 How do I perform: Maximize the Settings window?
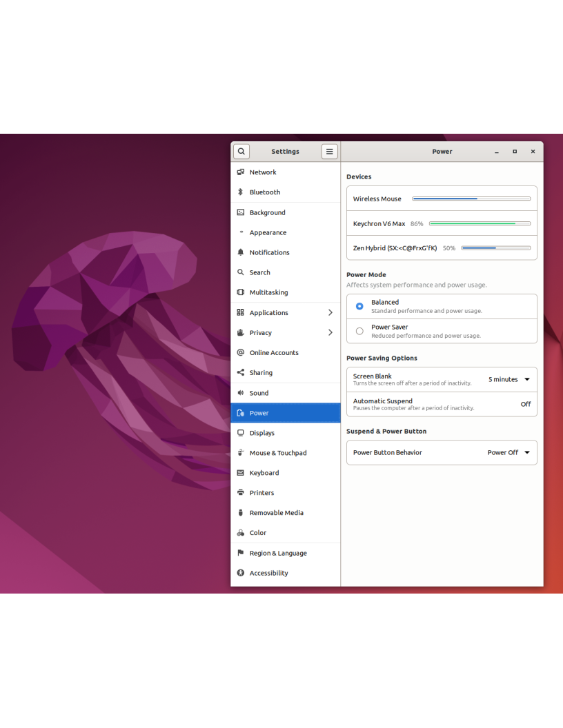pos(515,152)
